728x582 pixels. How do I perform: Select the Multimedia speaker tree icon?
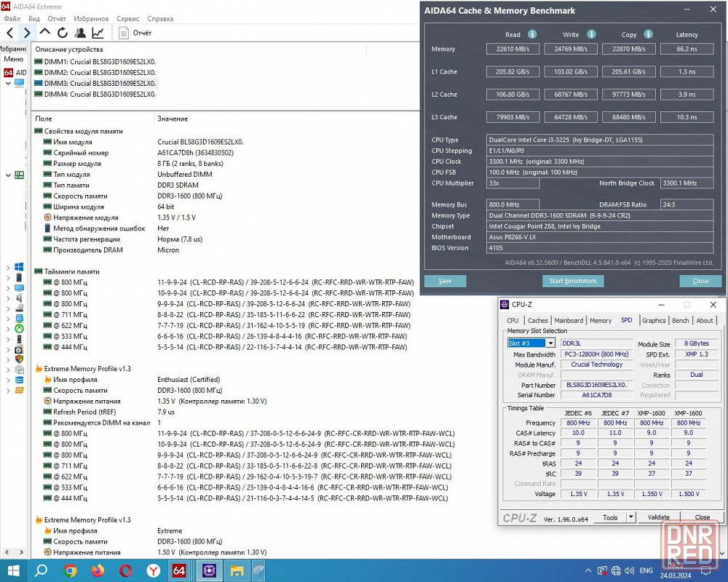pyautogui.click(x=19, y=298)
